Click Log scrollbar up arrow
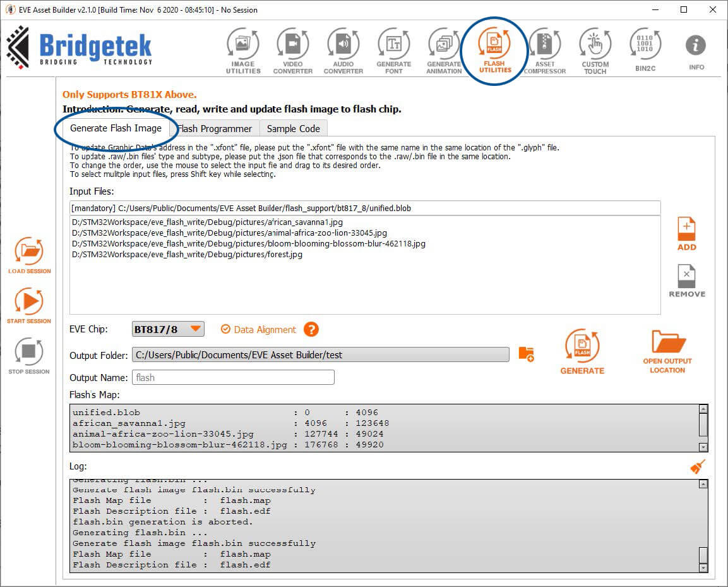The height and width of the screenshot is (587, 728). pos(703,484)
